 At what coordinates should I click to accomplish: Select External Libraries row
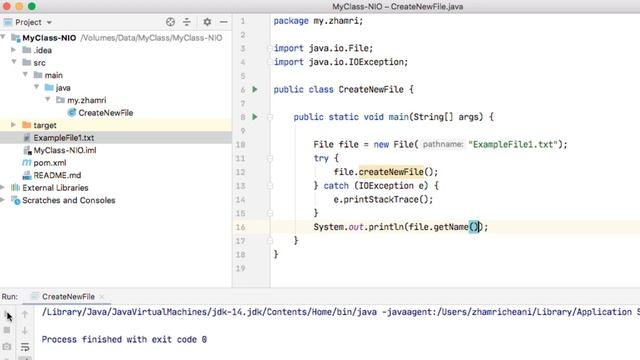coord(116,188)
